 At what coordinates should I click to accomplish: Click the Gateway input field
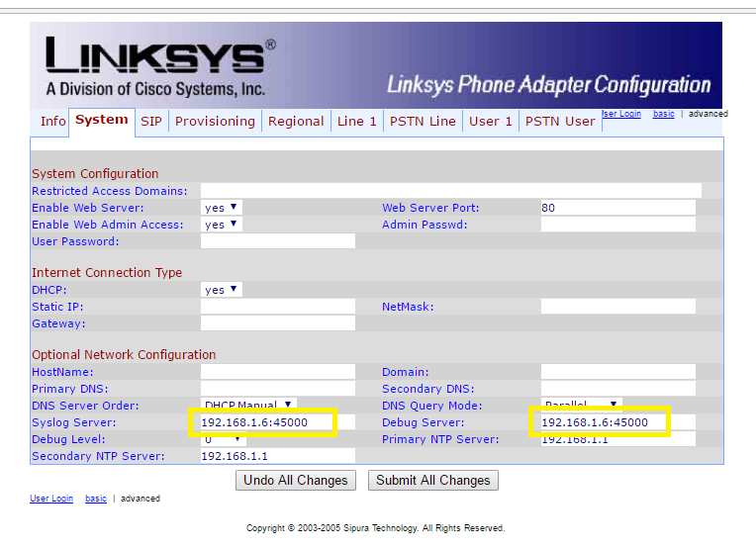278,322
